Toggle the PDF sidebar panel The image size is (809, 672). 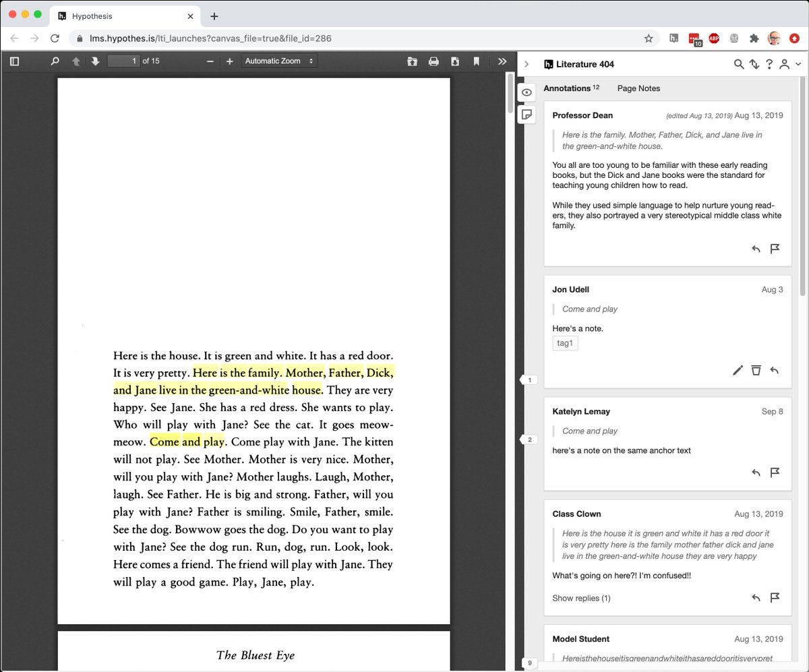click(x=14, y=61)
